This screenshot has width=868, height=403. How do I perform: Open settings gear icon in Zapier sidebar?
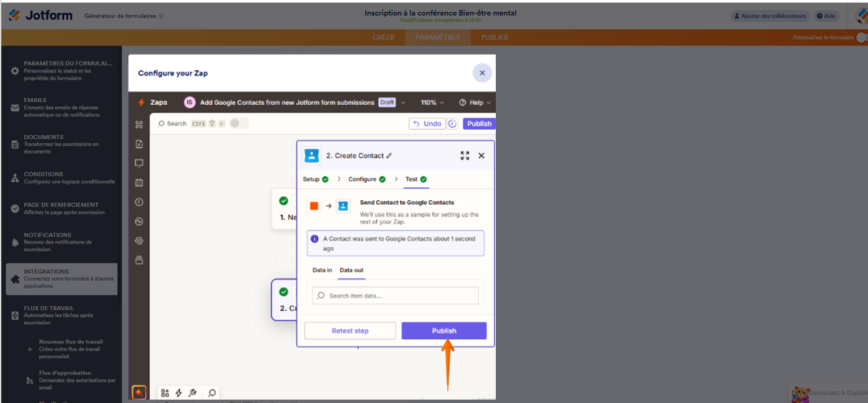(x=139, y=240)
